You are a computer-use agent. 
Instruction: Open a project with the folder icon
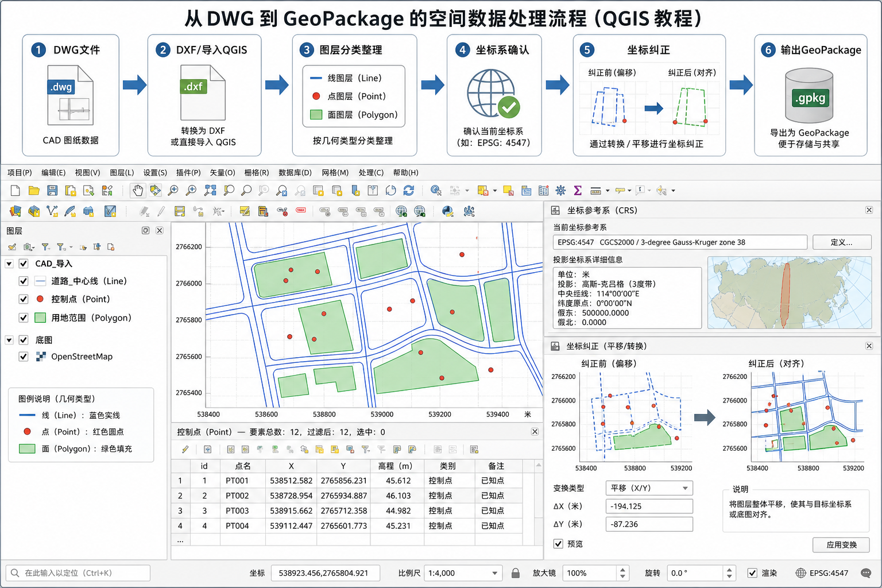(x=34, y=191)
